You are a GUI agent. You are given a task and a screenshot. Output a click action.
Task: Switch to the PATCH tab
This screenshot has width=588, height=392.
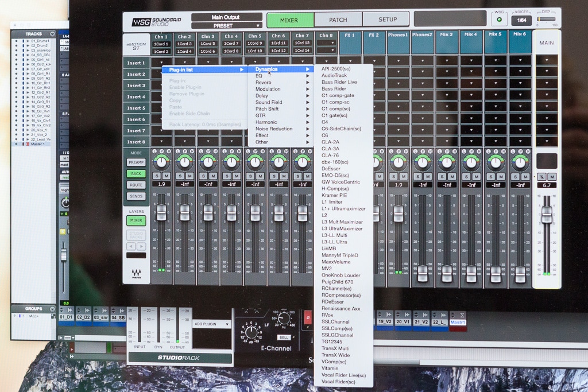(338, 20)
